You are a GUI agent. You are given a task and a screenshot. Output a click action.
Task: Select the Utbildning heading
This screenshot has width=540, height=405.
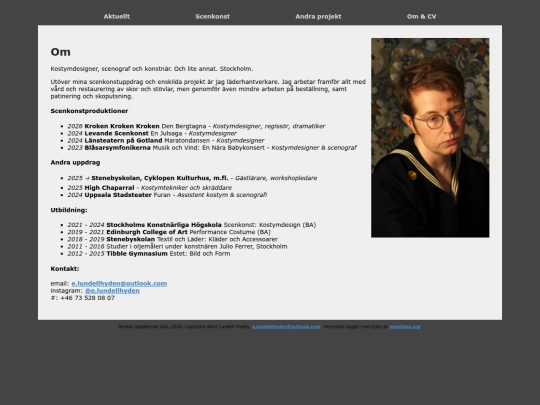pos(69,210)
